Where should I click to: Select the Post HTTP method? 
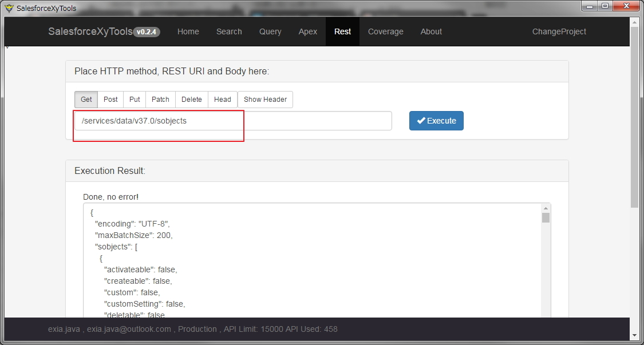110,100
